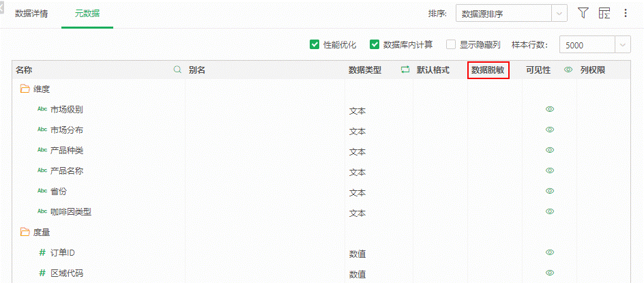This screenshot has width=644, height=283.
Task: Click the Abc icon beside 省份
Action: click(42, 191)
